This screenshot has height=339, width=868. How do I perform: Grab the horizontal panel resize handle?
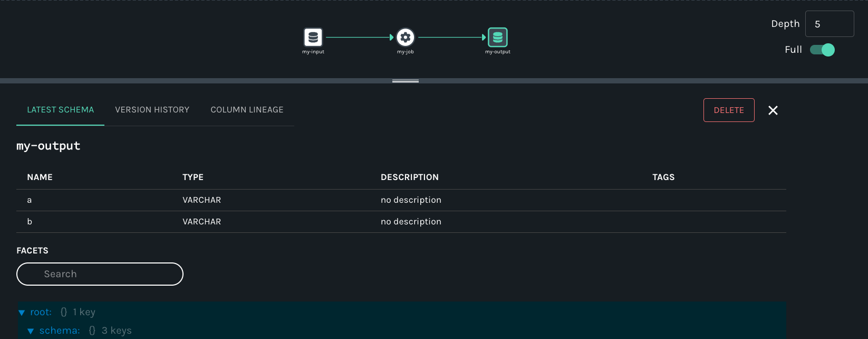(x=405, y=81)
